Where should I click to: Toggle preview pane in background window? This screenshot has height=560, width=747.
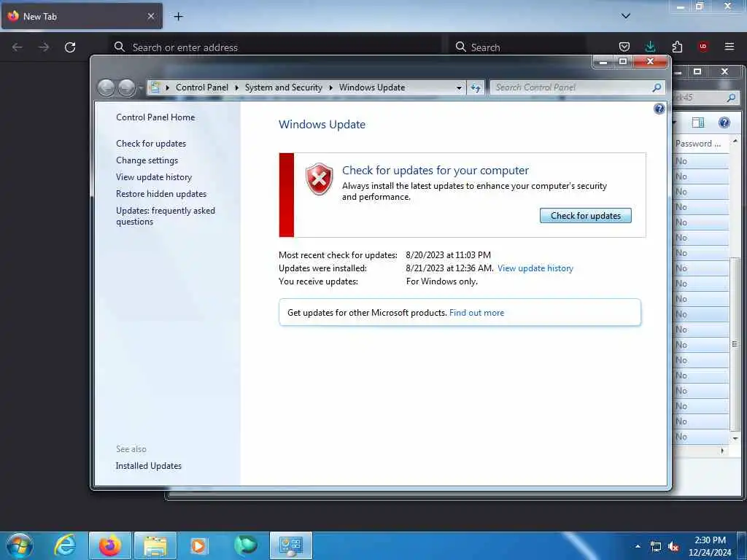pos(698,122)
